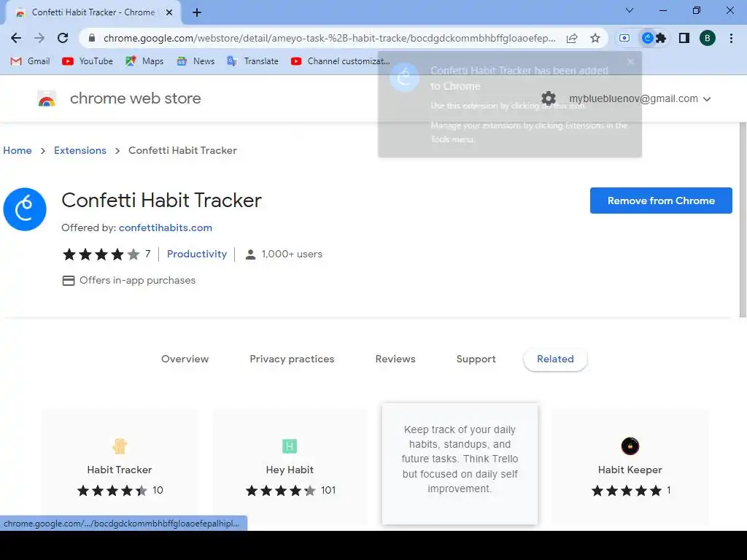Open confettihabits.com developer link

(x=166, y=227)
